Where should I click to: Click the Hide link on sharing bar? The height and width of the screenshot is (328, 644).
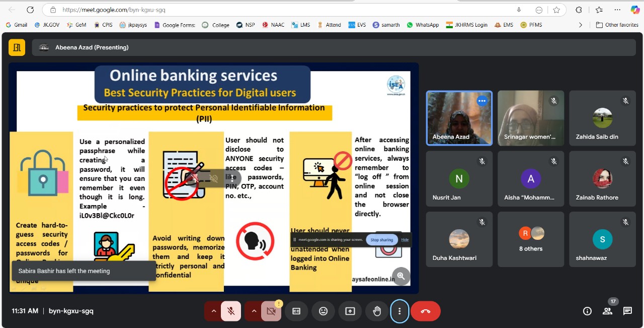point(405,240)
